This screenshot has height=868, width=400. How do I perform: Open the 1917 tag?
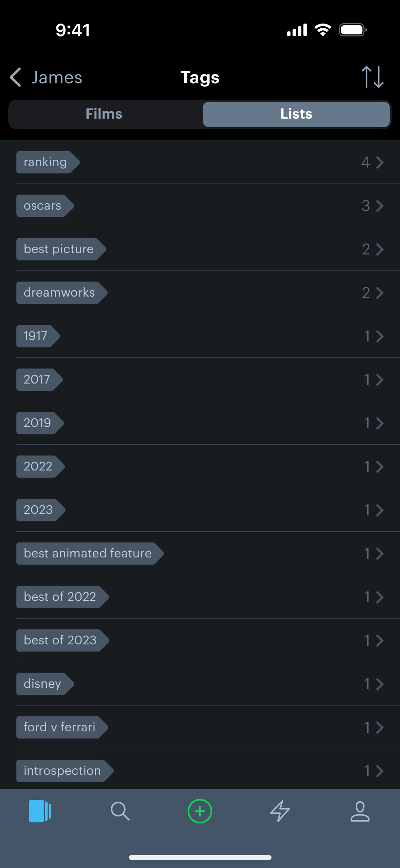tap(35, 336)
